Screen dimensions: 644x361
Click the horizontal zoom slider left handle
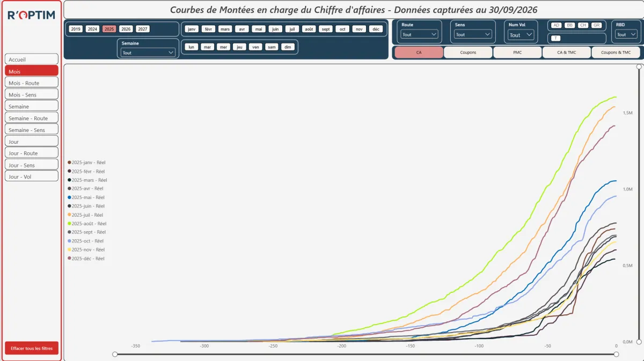115,354
